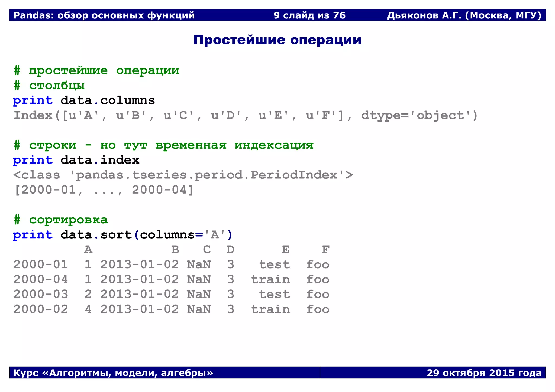Click the comment '# сортировка'
This screenshot has width=555, height=392.
point(60,220)
